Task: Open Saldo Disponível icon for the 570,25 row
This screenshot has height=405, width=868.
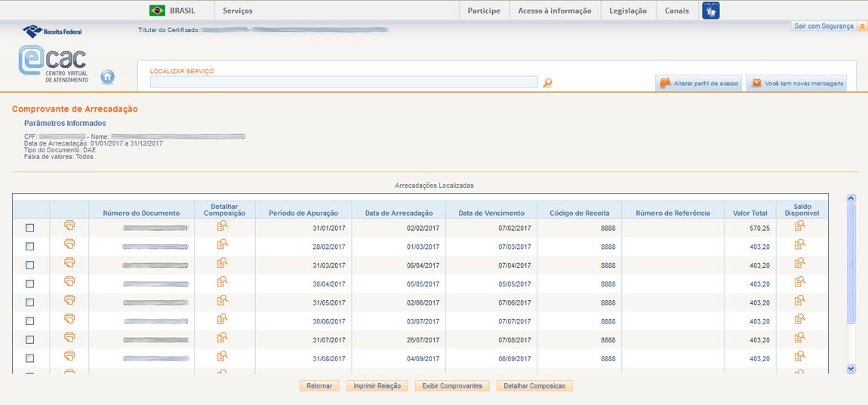Action: tap(800, 226)
